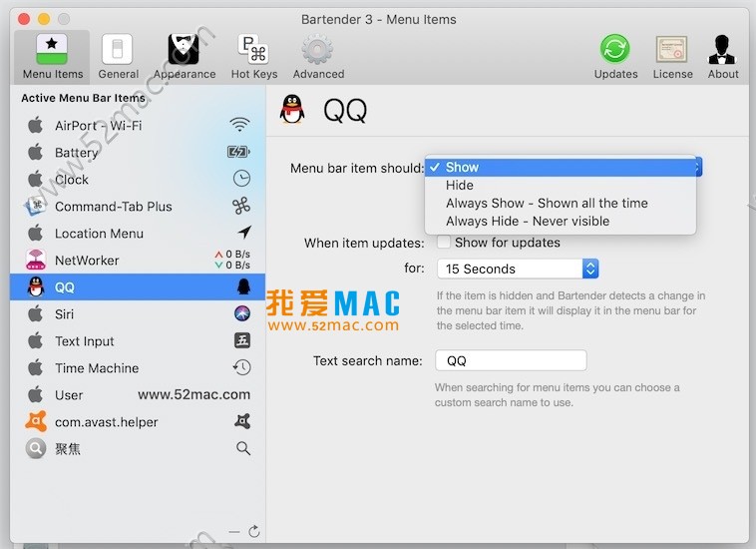This screenshot has width=756, height=549.
Task: Click the Text Input character icon
Action: click(242, 340)
